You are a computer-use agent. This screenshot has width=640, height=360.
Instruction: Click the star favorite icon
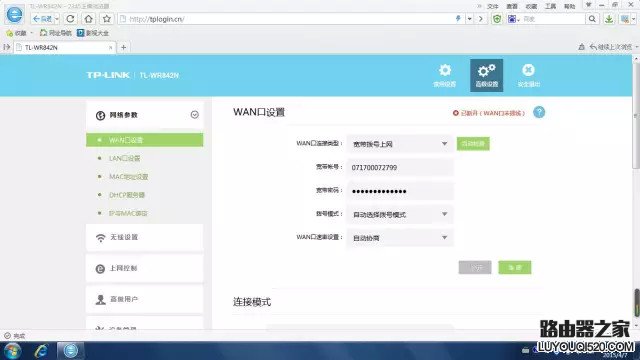[x=107, y=19]
